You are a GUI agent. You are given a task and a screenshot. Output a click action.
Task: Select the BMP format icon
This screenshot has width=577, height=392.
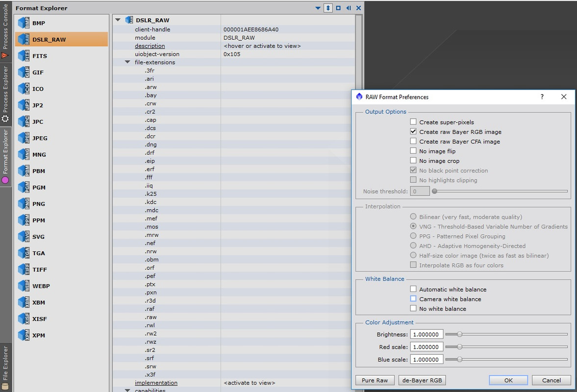pyautogui.click(x=24, y=23)
